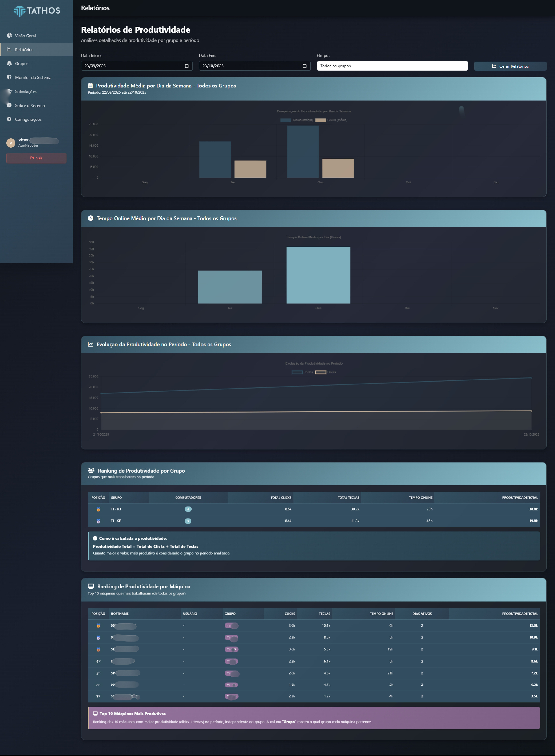Open calendar picker in Data Fim field
555x756 pixels.
click(x=305, y=66)
